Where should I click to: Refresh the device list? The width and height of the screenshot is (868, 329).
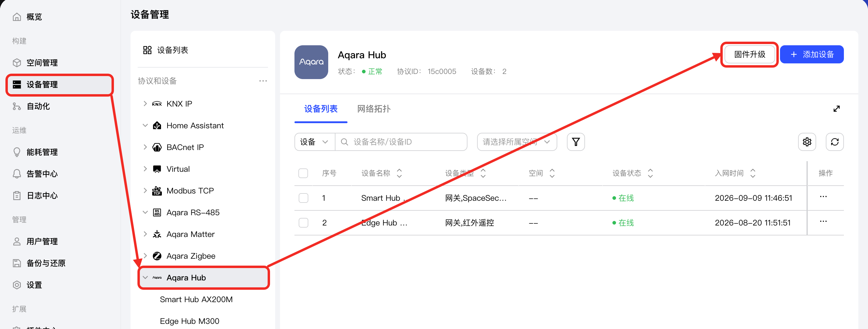pos(834,142)
